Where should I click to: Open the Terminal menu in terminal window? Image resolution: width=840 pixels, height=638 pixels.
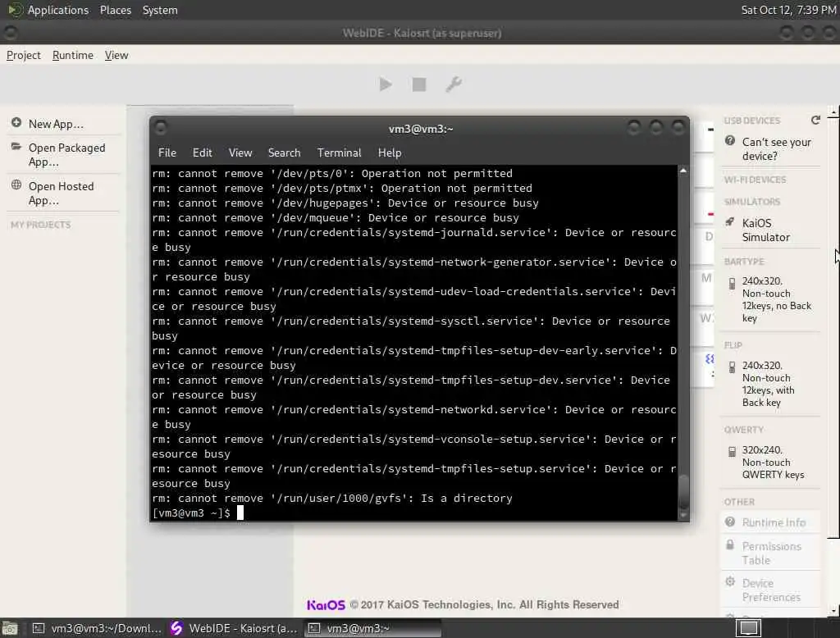[339, 153]
